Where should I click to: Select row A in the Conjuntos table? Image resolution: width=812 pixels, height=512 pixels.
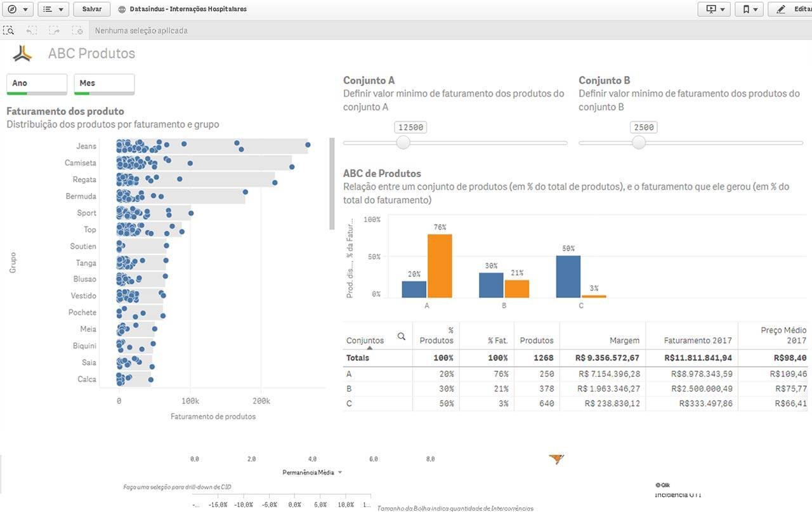575,374
